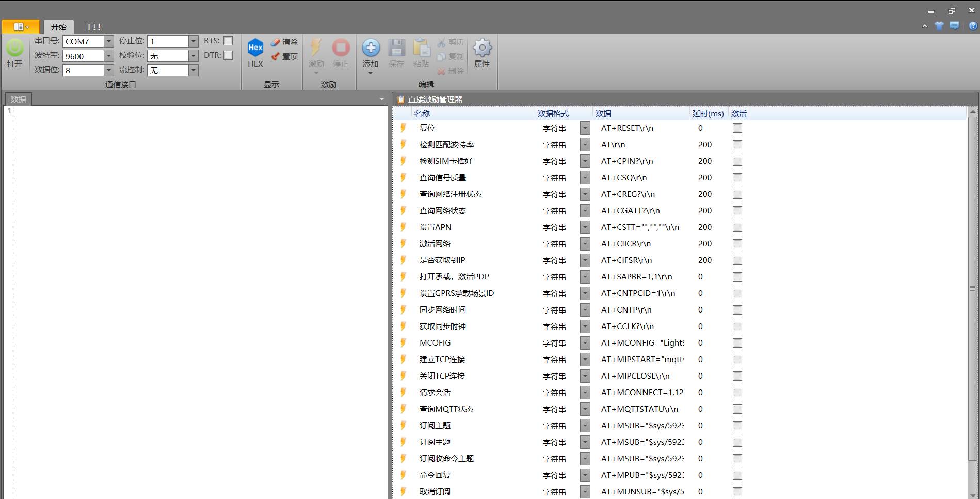Expand the Add (添加) button arrow

click(371, 73)
